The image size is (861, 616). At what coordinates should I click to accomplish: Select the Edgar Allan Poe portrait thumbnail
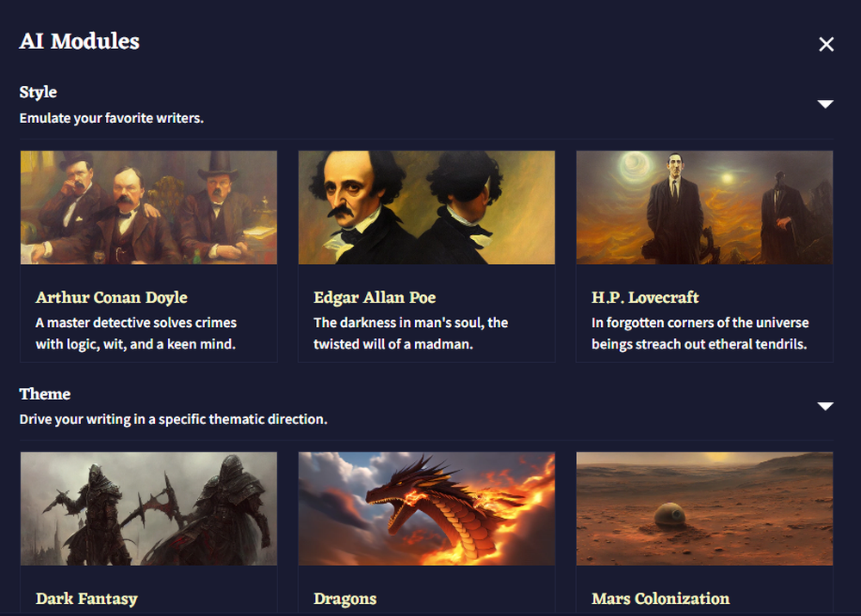[x=427, y=207]
